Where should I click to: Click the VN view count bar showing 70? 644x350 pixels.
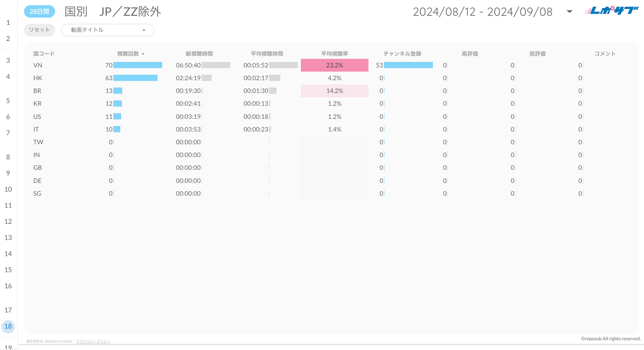(x=138, y=65)
